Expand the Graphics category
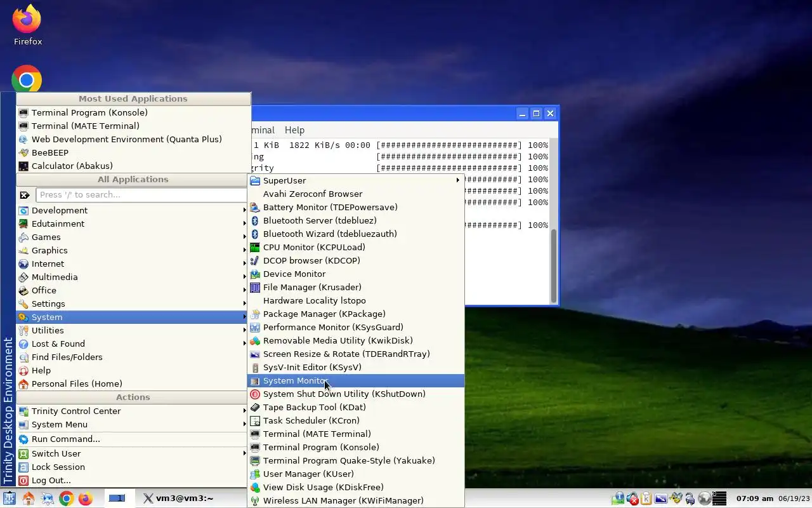 click(x=133, y=250)
